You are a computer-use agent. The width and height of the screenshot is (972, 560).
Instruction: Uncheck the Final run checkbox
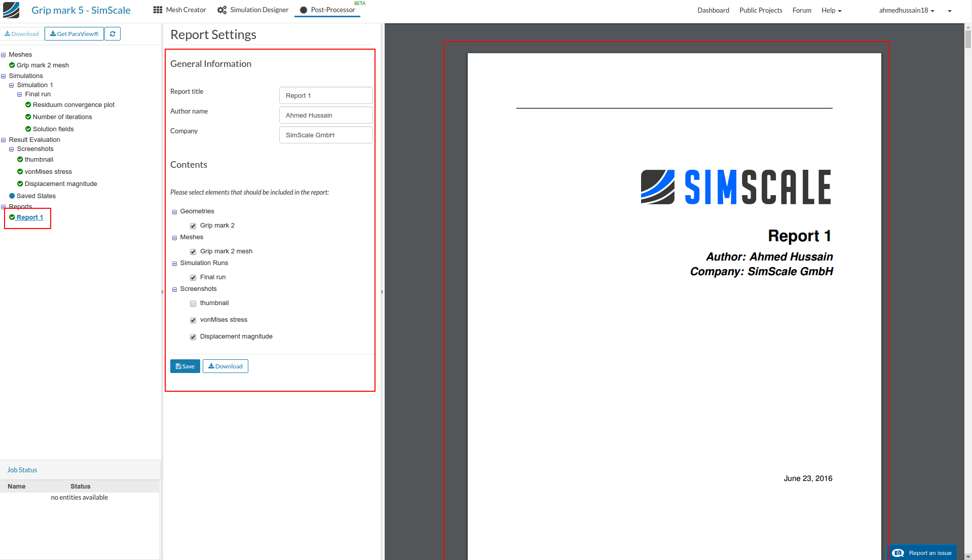(193, 278)
